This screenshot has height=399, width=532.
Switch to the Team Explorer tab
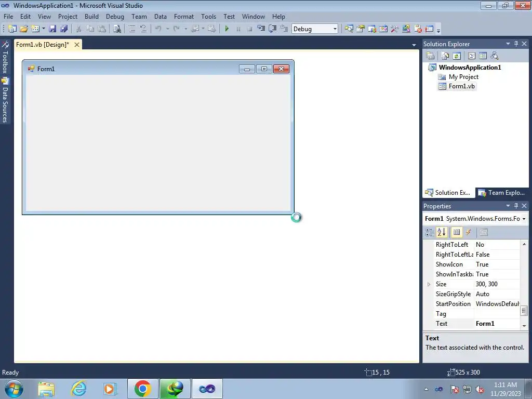pos(502,193)
